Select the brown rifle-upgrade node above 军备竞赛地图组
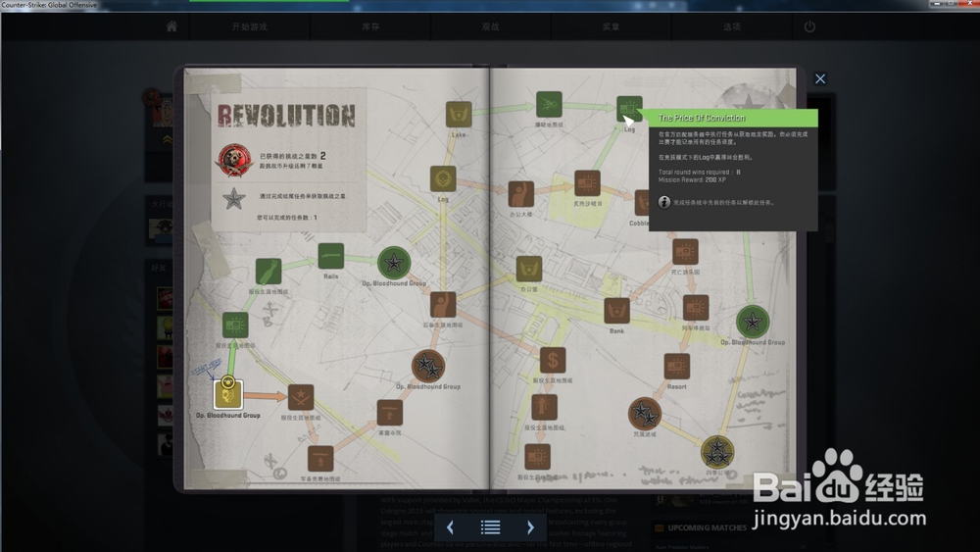 coord(390,413)
